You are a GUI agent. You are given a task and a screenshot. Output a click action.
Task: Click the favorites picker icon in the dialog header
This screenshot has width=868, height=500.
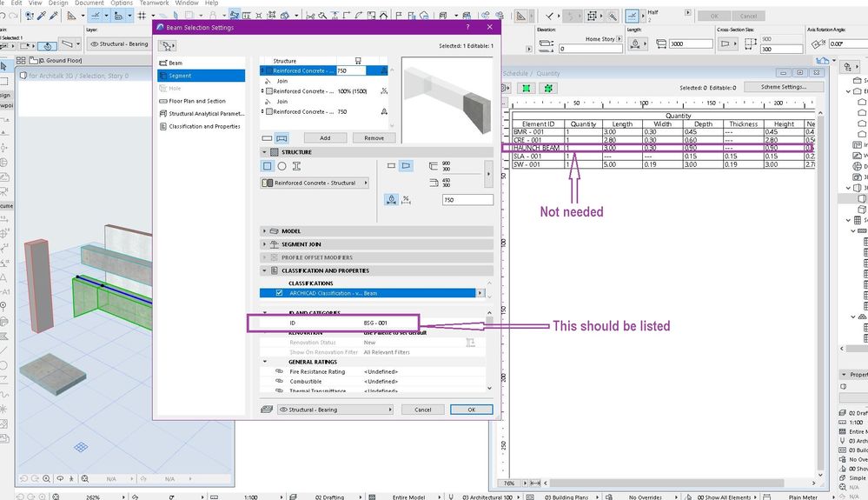coord(167,46)
